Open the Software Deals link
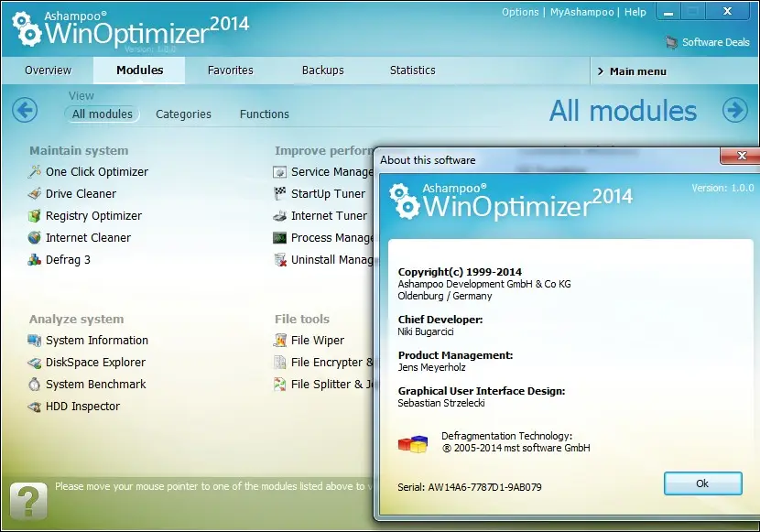Screen dimensions: 760x532 click(x=715, y=42)
